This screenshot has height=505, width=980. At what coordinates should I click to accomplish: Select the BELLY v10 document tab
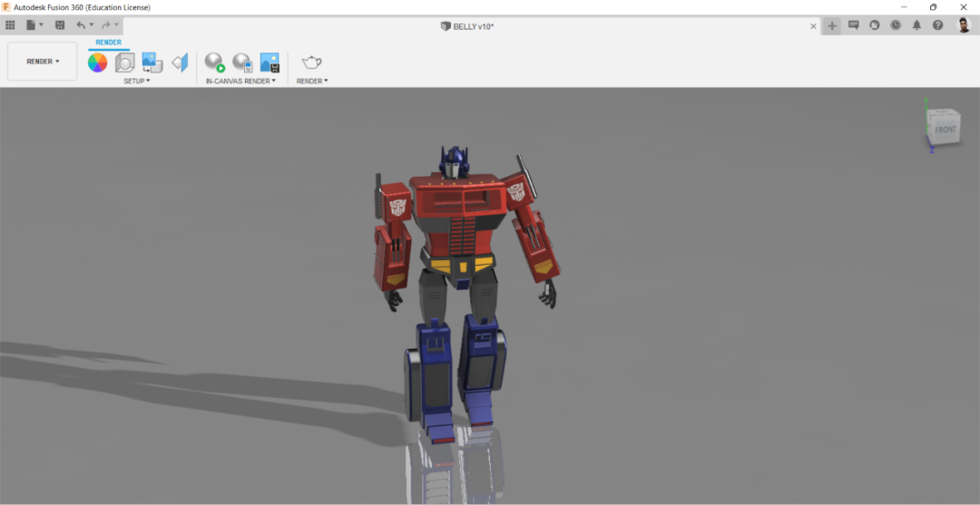pyautogui.click(x=467, y=25)
